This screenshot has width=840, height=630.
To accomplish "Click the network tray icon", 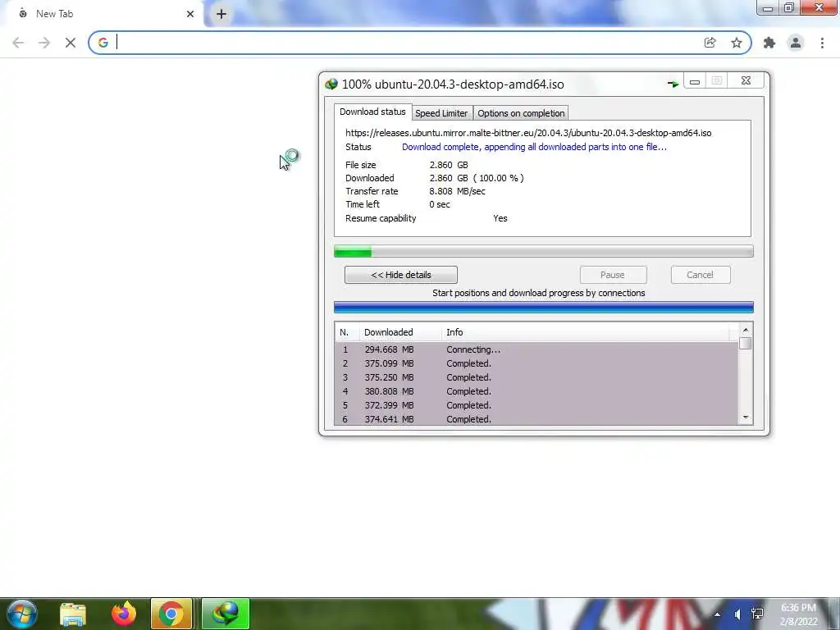I will pos(757,614).
